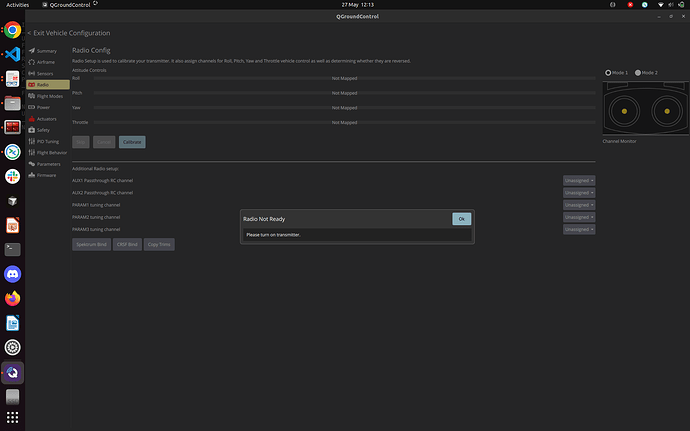Open the PID Tuning page
Image resolution: width=690 pixels, height=431 pixels.
(48, 141)
